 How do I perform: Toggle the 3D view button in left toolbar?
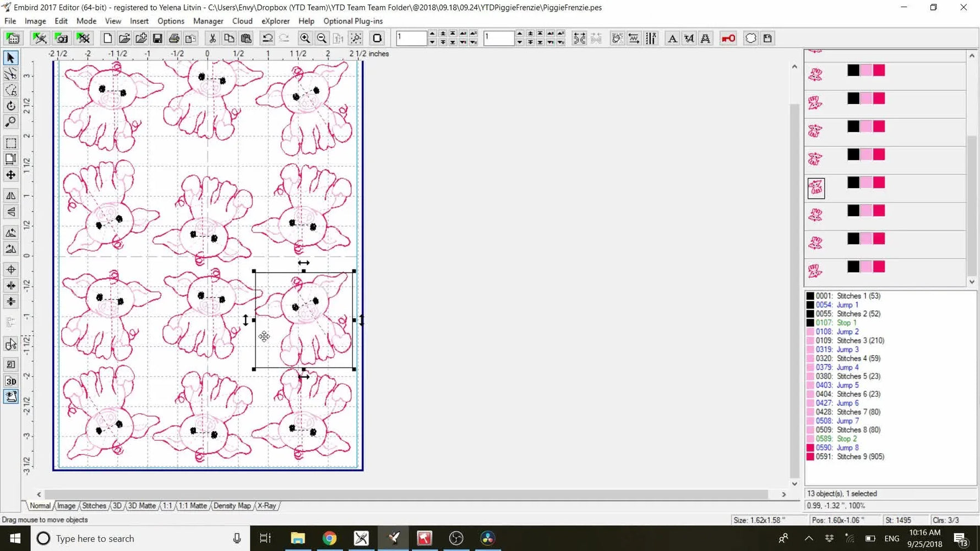coord(10,381)
